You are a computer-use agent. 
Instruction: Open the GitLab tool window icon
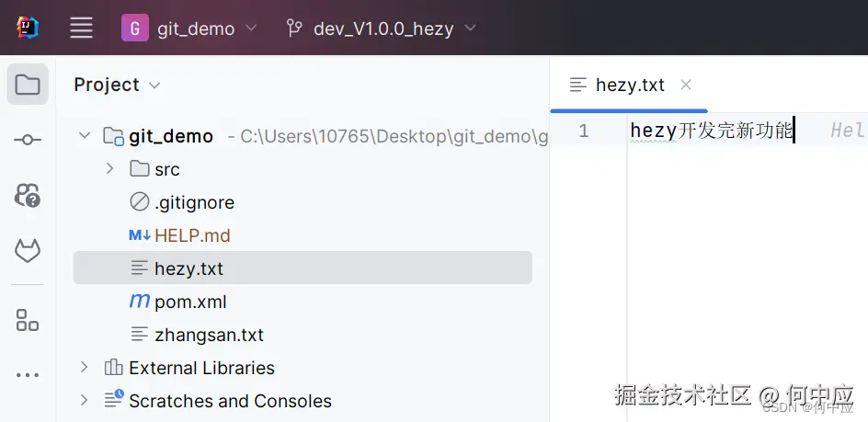[x=28, y=250]
